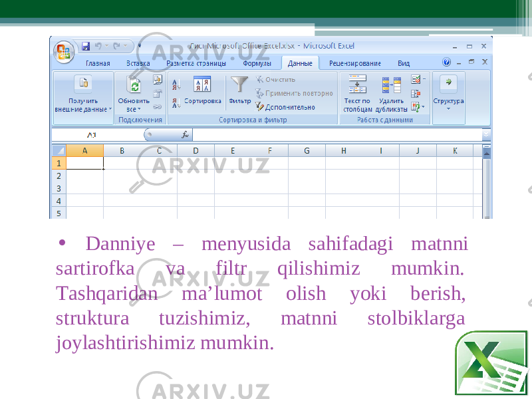Image resolution: width=532 pixels, height=399 pixels.
Task: Open the Главная tab
Action: tap(98, 63)
